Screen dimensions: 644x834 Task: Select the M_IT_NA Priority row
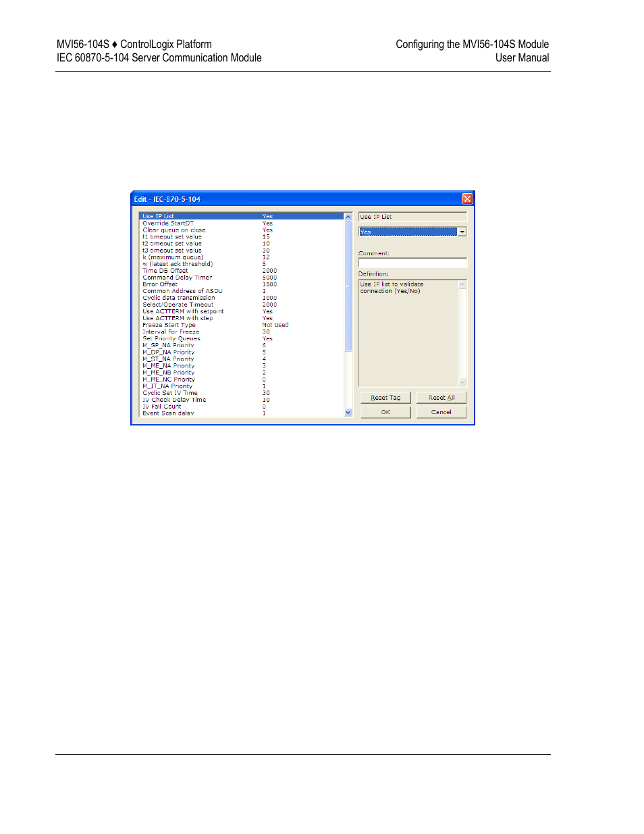coord(242,386)
